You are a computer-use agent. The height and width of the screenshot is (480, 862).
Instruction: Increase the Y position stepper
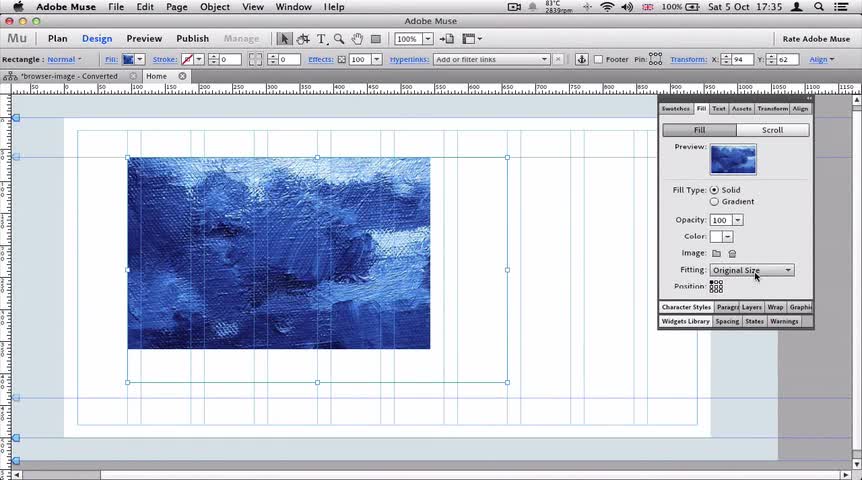[x=771, y=57]
